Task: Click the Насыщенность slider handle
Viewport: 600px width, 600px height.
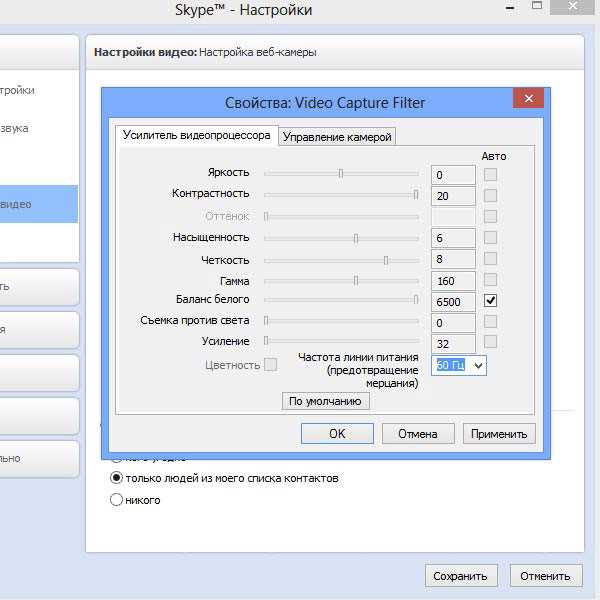Action: 356,239
